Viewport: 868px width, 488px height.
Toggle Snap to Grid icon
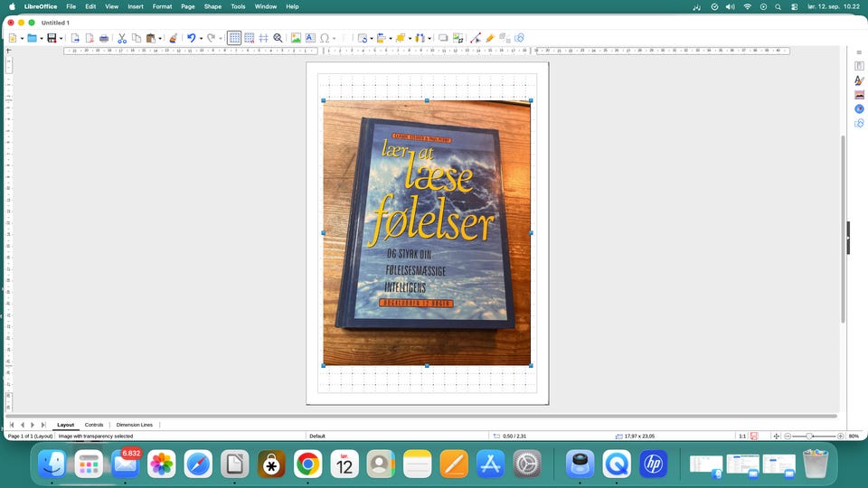tap(250, 38)
